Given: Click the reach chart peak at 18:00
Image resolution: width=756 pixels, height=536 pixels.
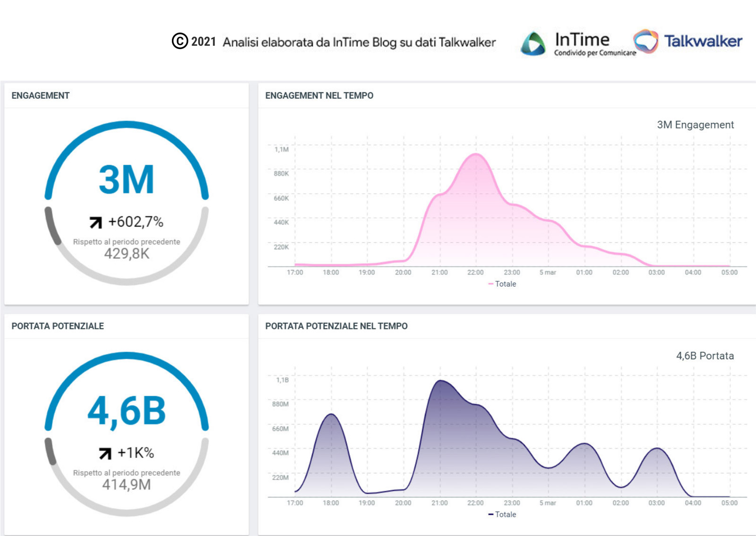Looking at the screenshot, I should pos(331,415).
